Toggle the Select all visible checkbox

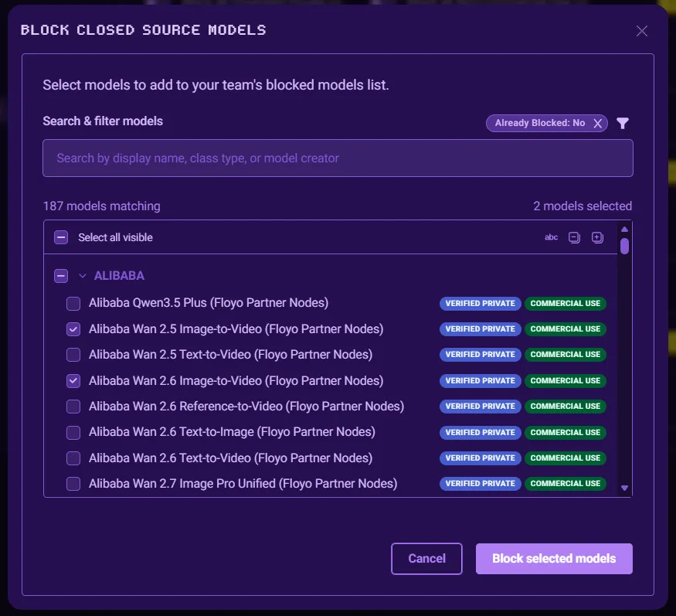coord(61,237)
